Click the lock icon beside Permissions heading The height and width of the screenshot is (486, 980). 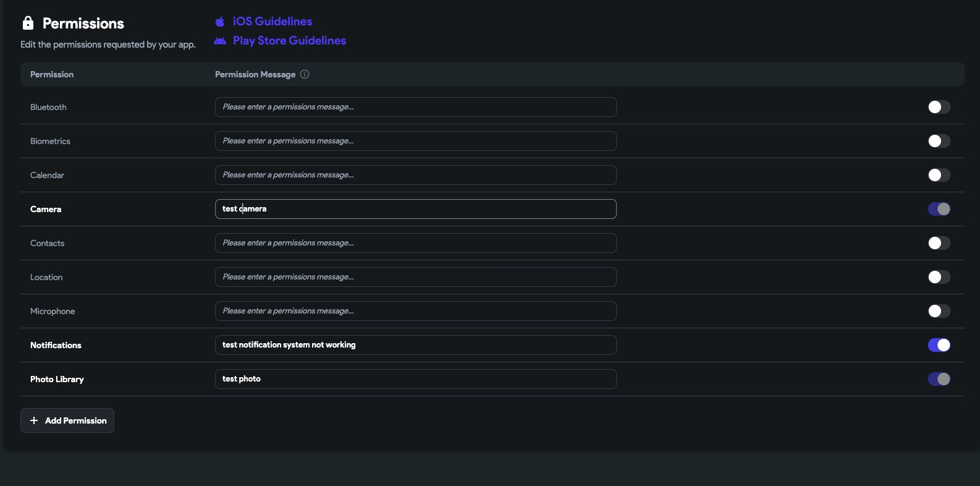(28, 23)
